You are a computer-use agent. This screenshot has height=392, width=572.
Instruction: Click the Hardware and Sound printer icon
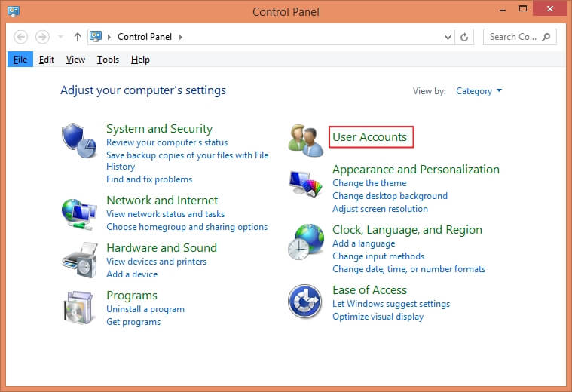pos(78,261)
